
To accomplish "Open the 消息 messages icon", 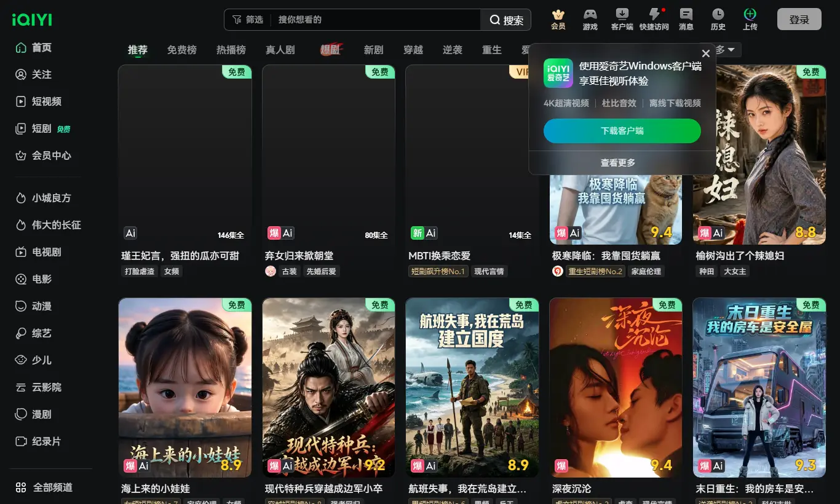I will [686, 14].
